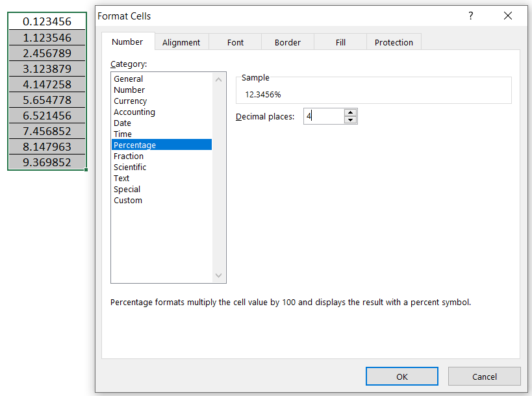Select the Currency category
This screenshot has height=396, width=532.
tap(130, 101)
